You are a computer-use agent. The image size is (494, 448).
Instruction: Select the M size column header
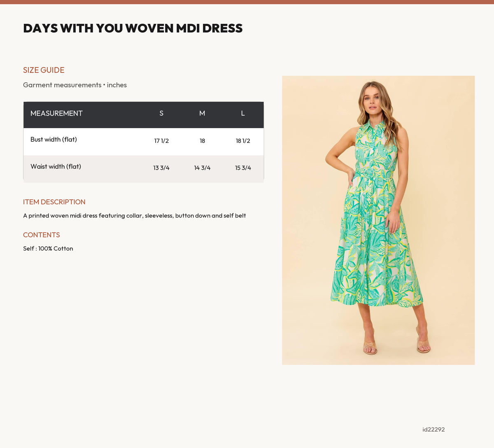(x=202, y=113)
